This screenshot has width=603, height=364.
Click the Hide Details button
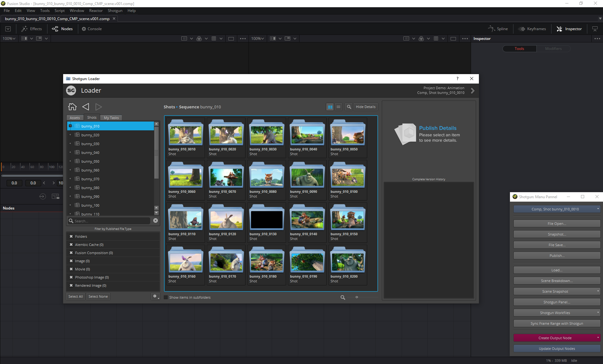click(x=365, y=107)
